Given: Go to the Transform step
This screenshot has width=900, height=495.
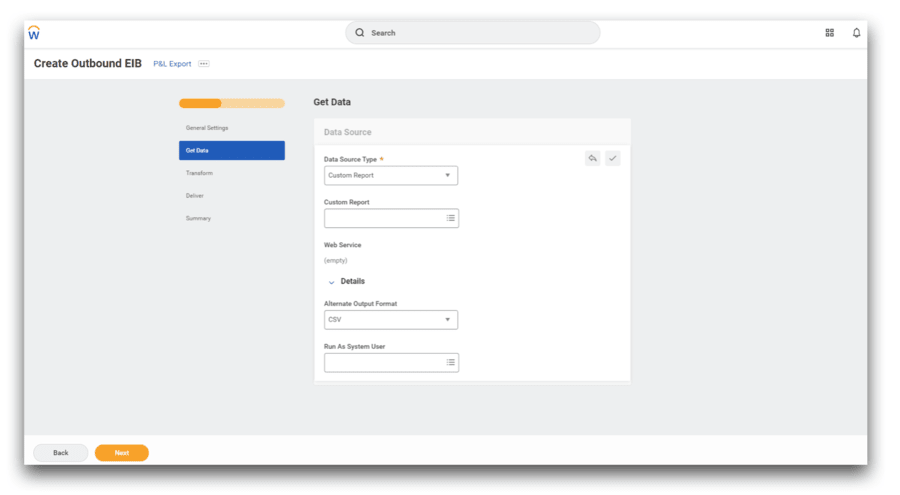Looking at the screenshot, I should (x=199, y=173).
